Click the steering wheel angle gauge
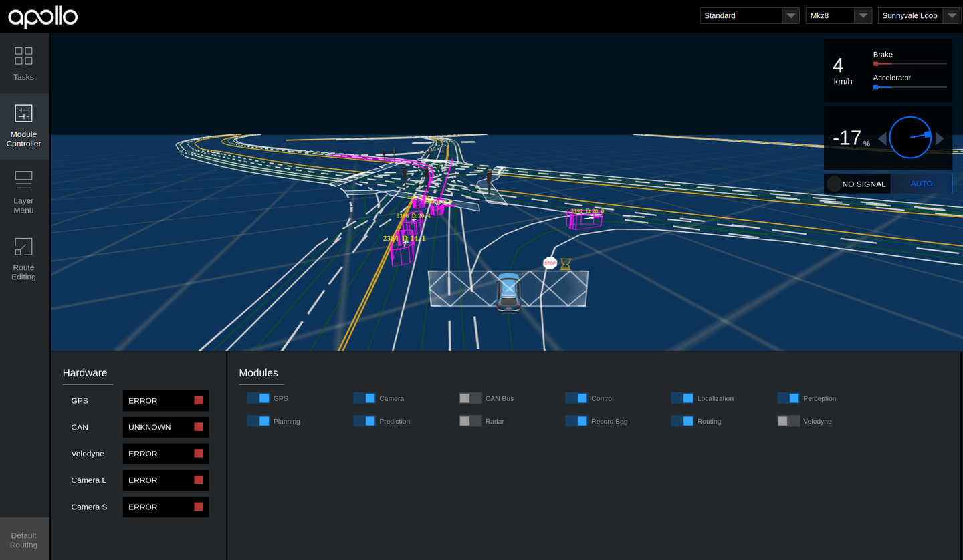This screenshot has width=963, height=560. pos(910,138)
